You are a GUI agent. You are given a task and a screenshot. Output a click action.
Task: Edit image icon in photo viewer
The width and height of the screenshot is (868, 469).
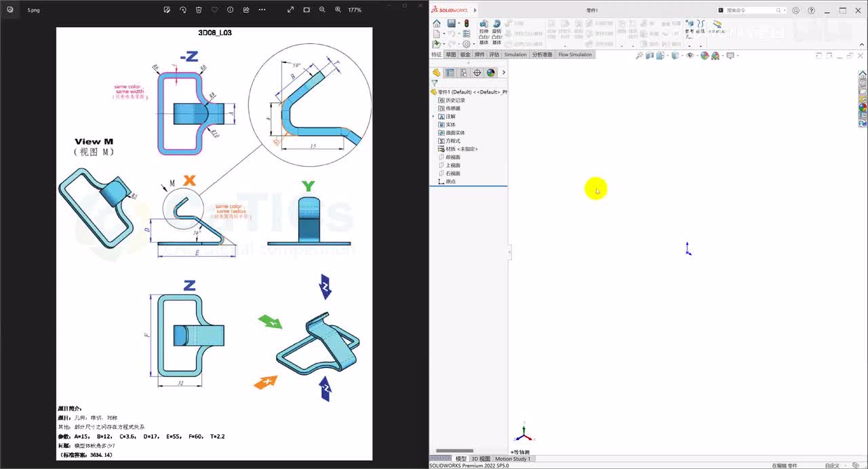(167, 9)
